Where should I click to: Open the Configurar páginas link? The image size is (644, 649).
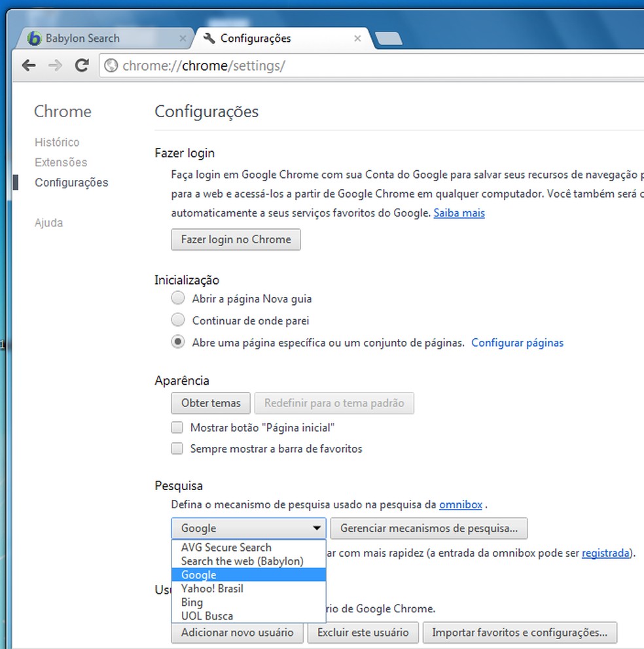[517, 343]
